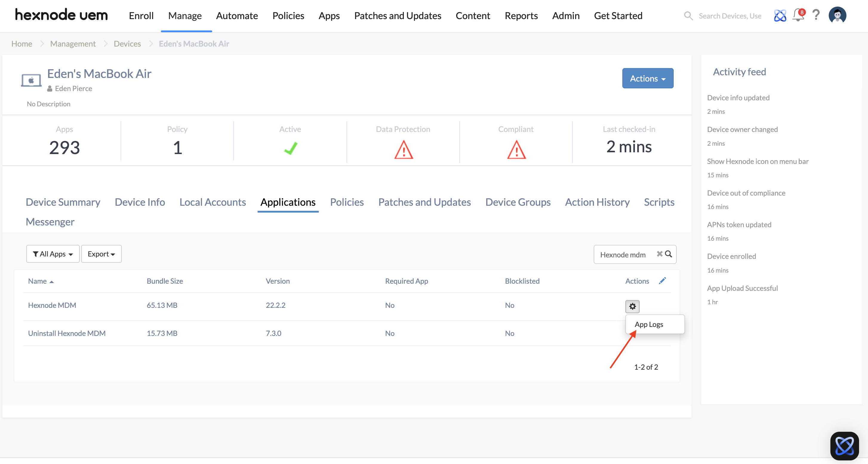
Task: Click the Uninstall Hexnode MDM app name
Action: (x=67, y=333)
